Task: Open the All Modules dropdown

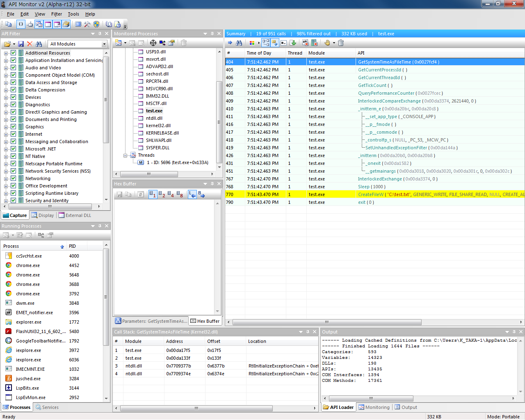Action: (104, 44)
